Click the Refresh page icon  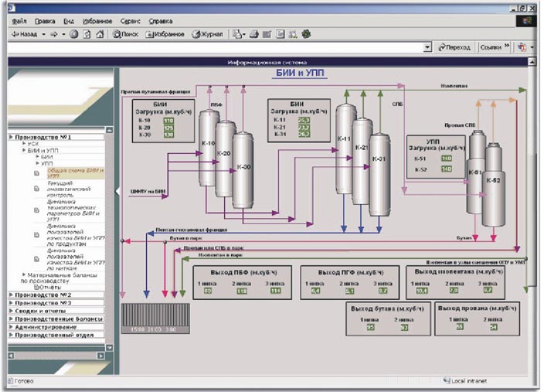(87, 34)
